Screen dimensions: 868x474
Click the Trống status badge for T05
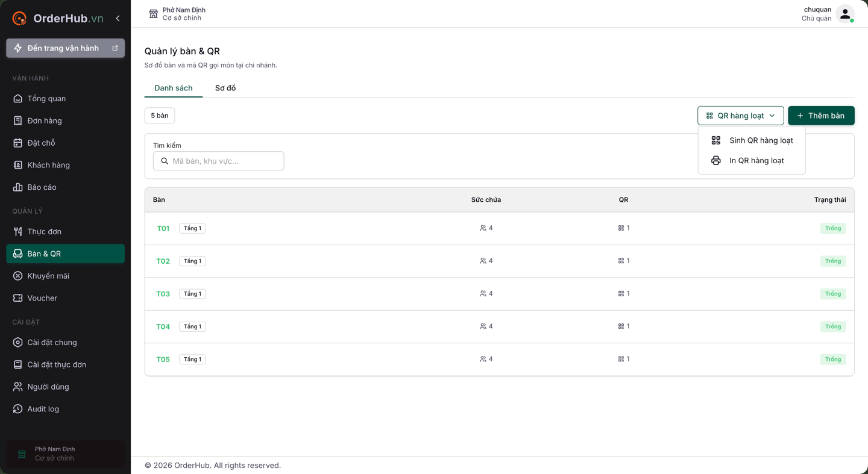(833, 360)
